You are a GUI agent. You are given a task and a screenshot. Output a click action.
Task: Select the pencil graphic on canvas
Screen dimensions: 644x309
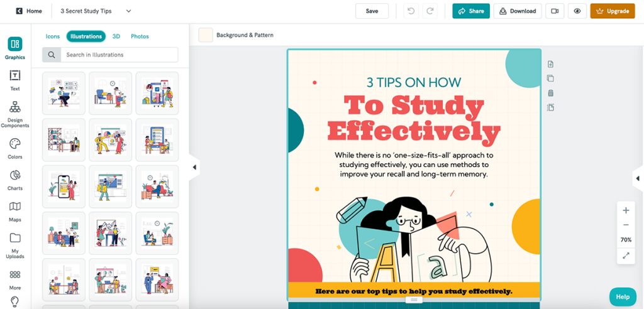352,210
